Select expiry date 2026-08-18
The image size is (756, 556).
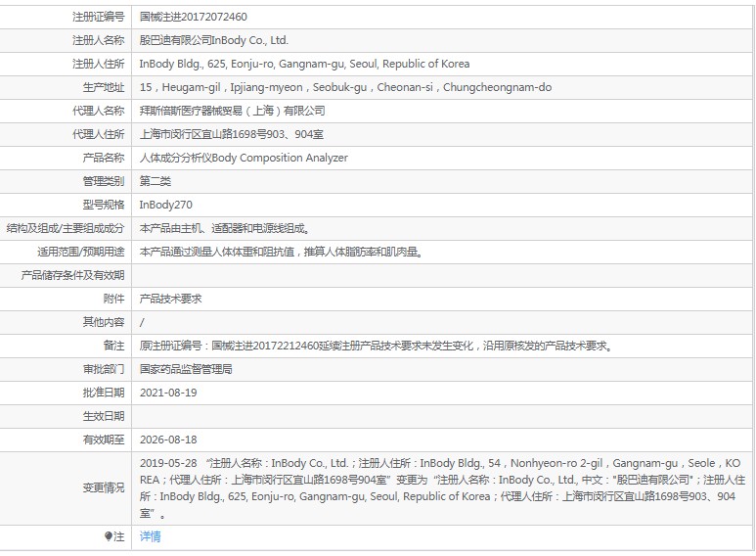(x=168, y=440)
